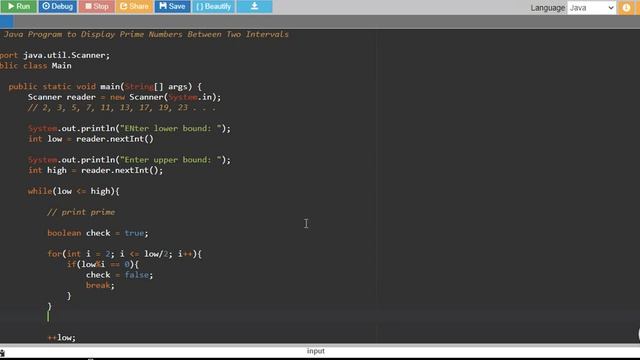Run the Java program
The width and height of the screenshot is (640, 360).
point(19,7)
